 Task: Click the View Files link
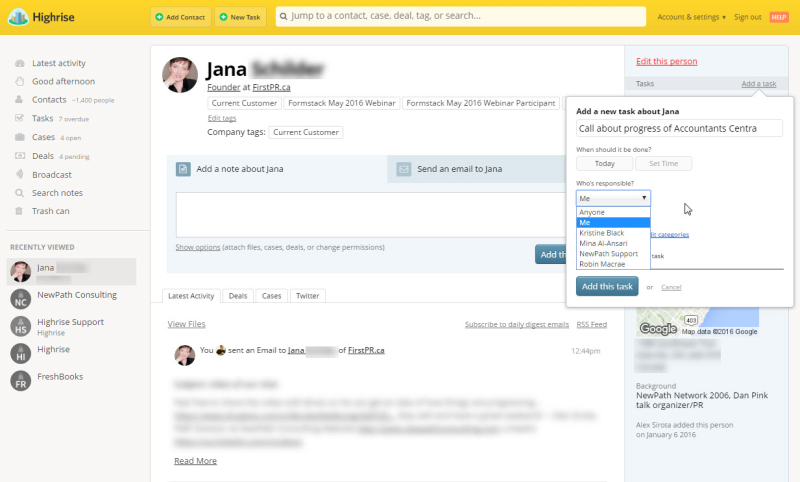tap(186, 324)
